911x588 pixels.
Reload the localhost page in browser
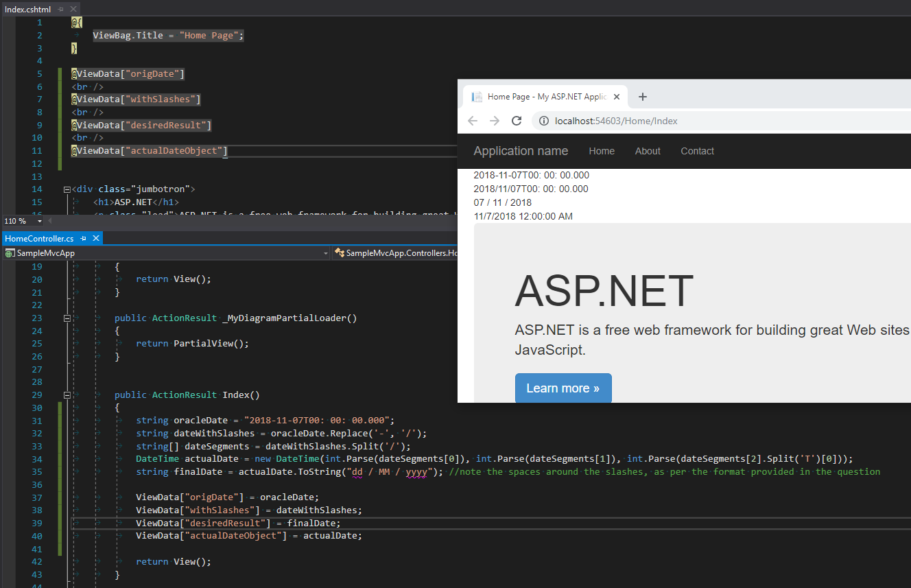pos(517,121)
